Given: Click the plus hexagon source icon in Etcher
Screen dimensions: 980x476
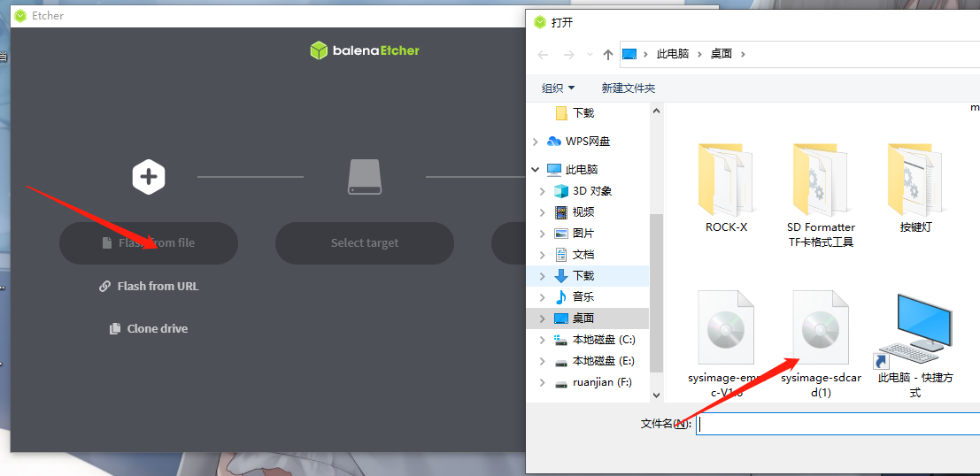Looking at the screenshot, I should [x=148, y=177].
